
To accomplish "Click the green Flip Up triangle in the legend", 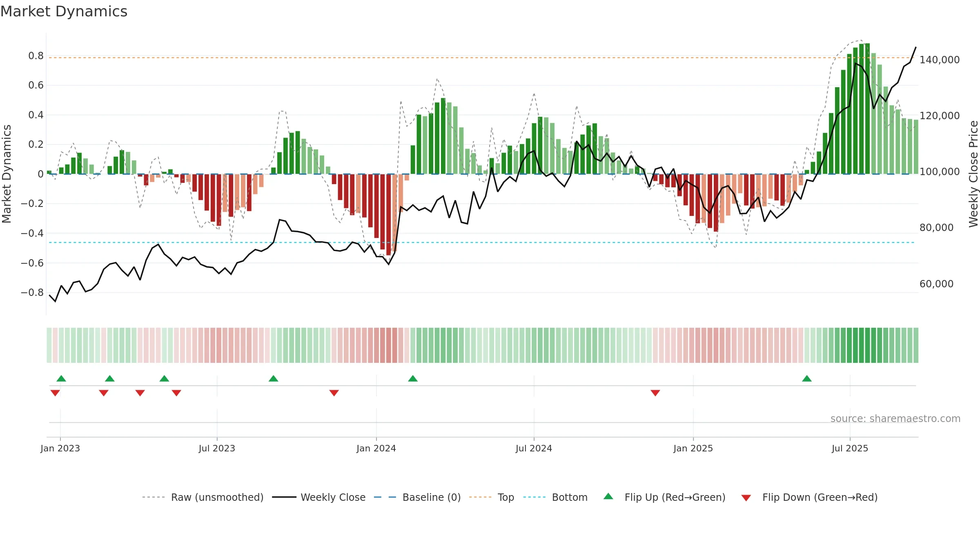I will coord(608,496).
